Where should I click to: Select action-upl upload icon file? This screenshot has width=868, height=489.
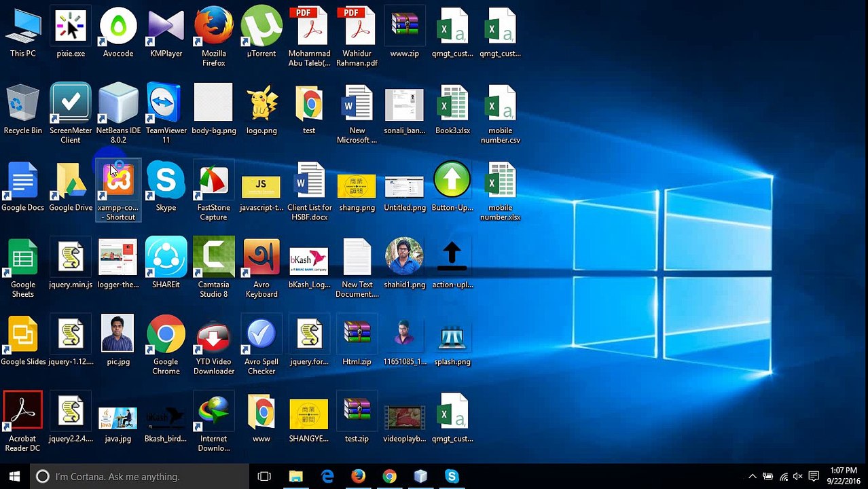click(452, 264)
